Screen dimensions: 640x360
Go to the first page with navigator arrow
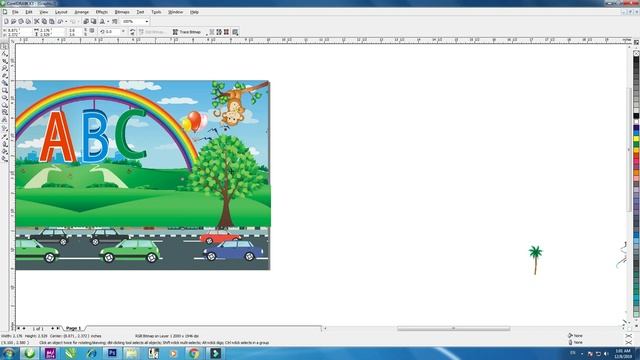click(18, 328)
